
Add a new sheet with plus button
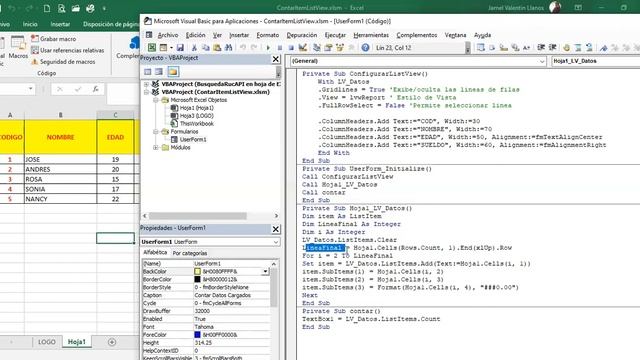[x=112, y=342]
